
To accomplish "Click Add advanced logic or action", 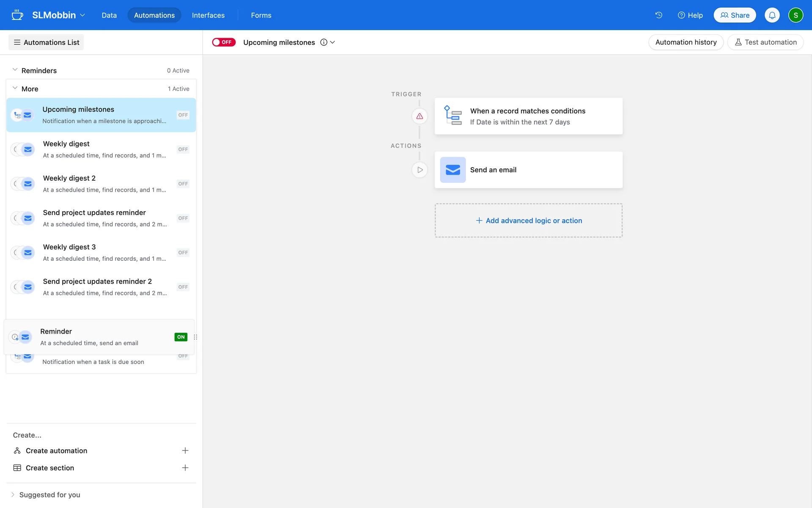I will (x=529, y=221).
